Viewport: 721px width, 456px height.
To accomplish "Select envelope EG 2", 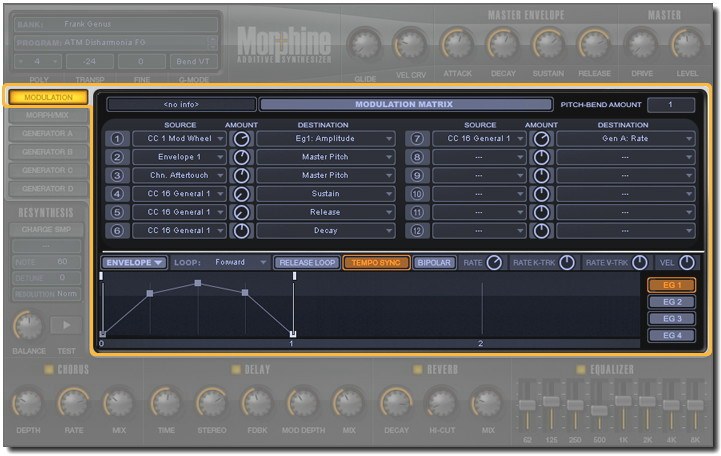I will (672, 302).
